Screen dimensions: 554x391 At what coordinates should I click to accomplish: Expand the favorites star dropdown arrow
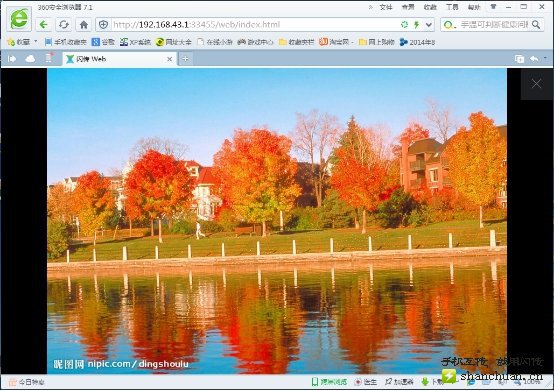click(x=36, y=42)
